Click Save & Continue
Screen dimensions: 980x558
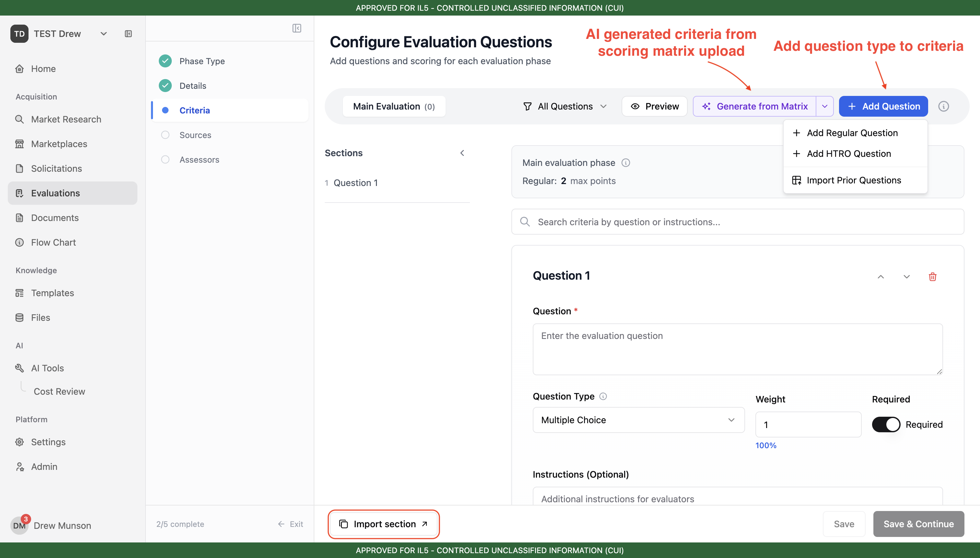click(x=918, y=524)
